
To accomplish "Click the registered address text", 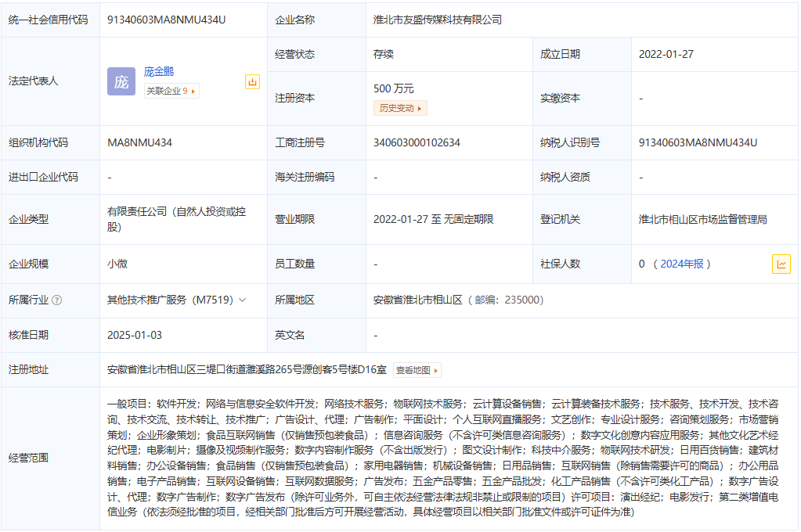I will coord(247,369).
